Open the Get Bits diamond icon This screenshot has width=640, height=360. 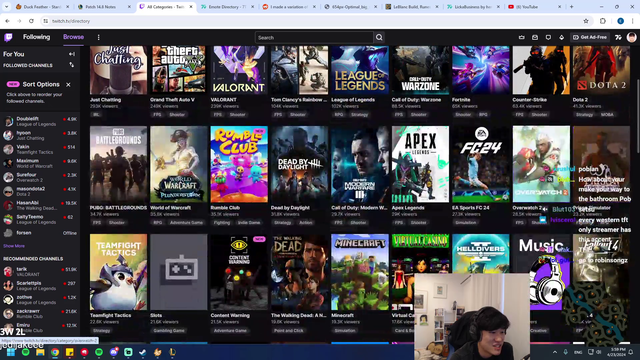[x=562, y=38]
